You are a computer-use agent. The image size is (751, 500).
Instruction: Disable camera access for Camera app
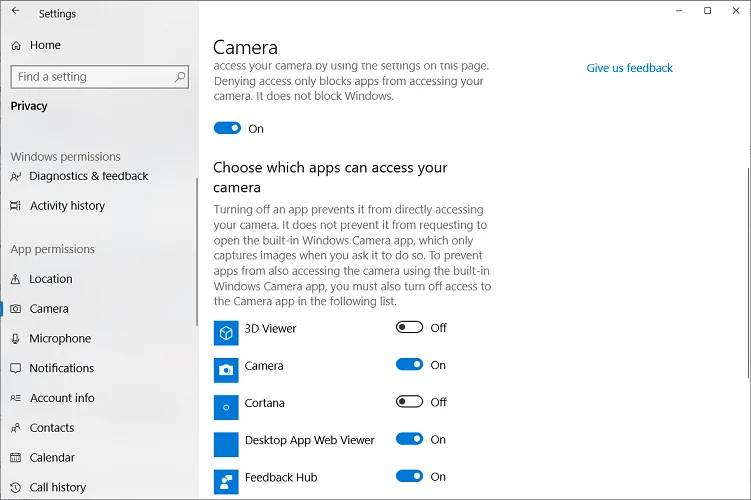coord(410,365)
